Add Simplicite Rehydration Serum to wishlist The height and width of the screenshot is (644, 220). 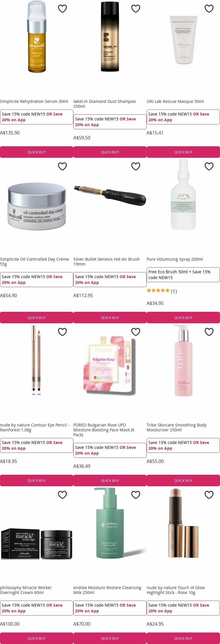[62, 9]
